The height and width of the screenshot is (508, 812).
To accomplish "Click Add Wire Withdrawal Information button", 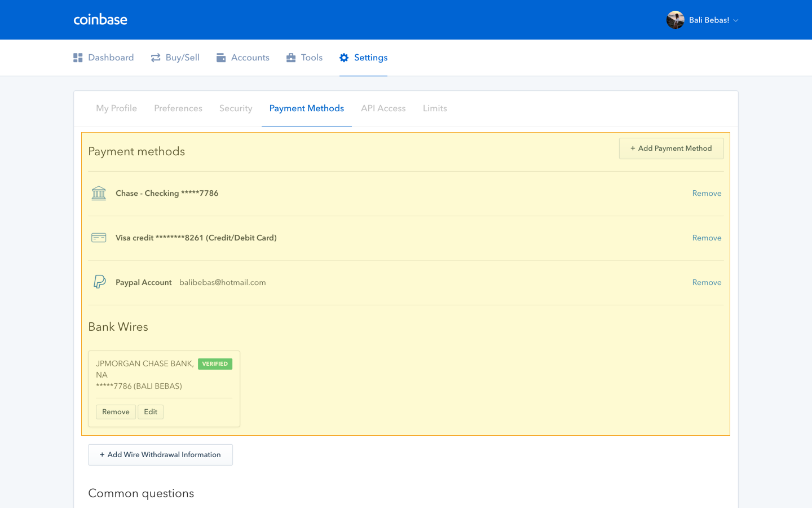I will coord(160,455).
